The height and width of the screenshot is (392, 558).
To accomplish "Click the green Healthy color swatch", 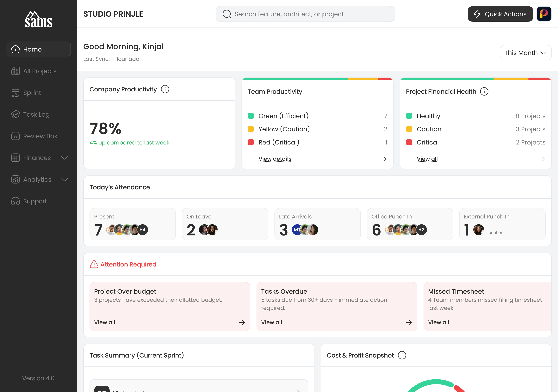I will (x=409, y=116).
